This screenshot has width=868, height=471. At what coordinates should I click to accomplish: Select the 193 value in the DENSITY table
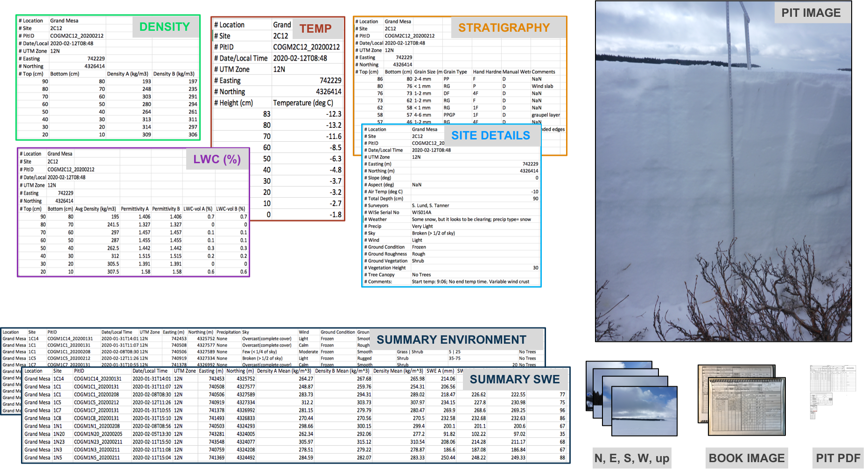click(147, 81)
